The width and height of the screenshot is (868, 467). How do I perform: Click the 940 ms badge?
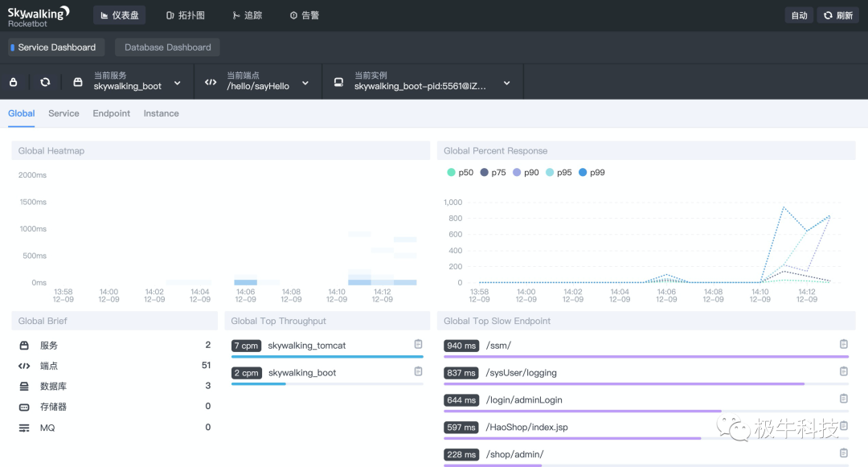tap(461, 346)
